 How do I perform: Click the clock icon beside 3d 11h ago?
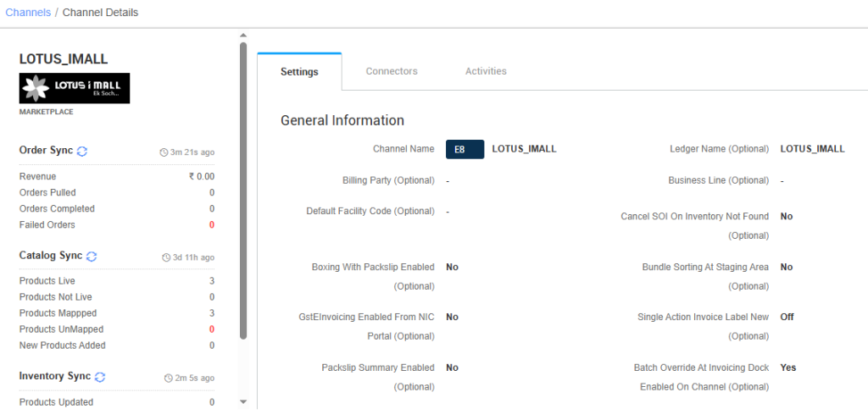(166, 257)
